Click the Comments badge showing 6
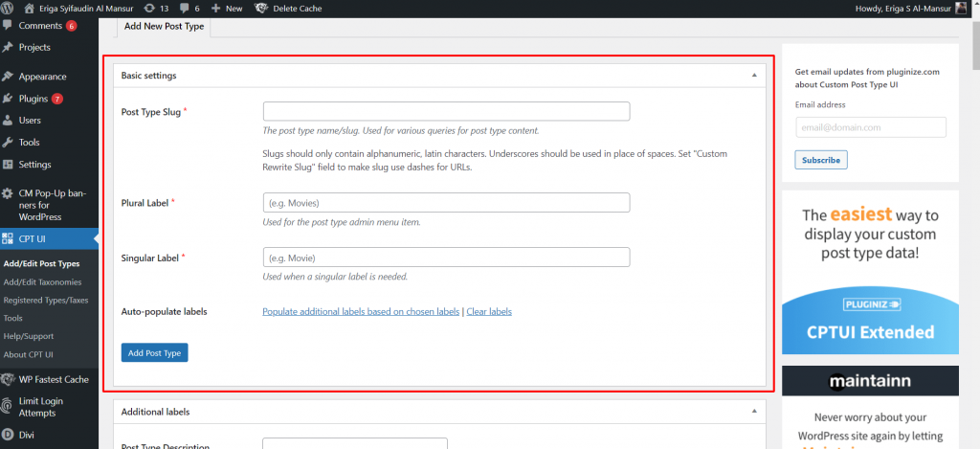980x449 pixels. (71, 26)
